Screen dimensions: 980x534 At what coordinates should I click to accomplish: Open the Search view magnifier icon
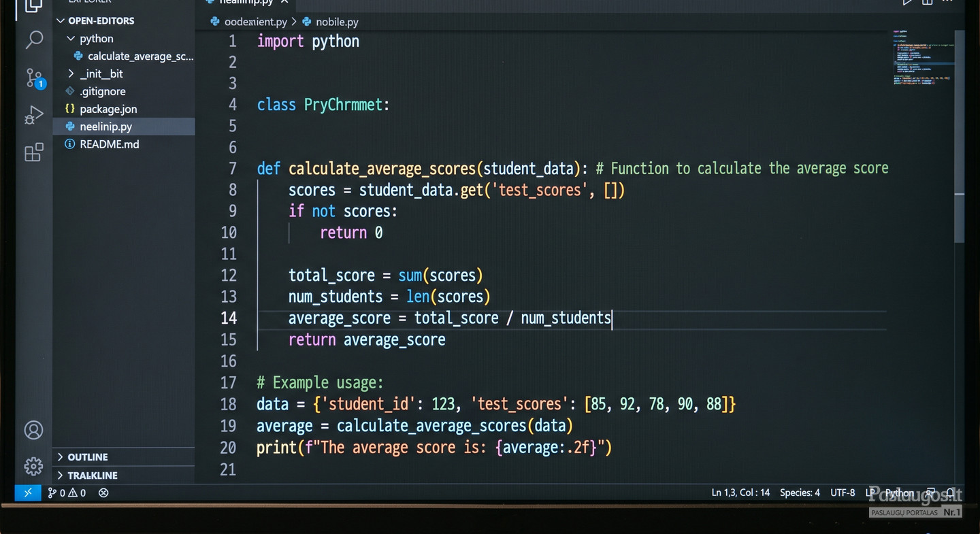pyautogui.click(x=33, y=40)
